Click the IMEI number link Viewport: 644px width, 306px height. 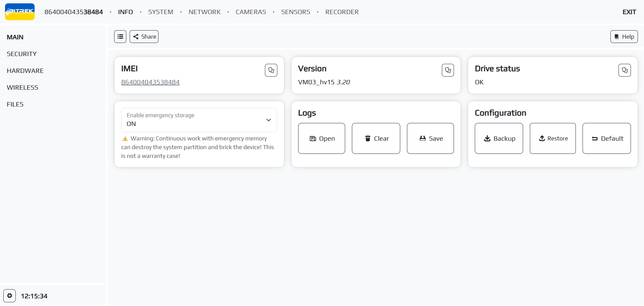click(150, 82)
